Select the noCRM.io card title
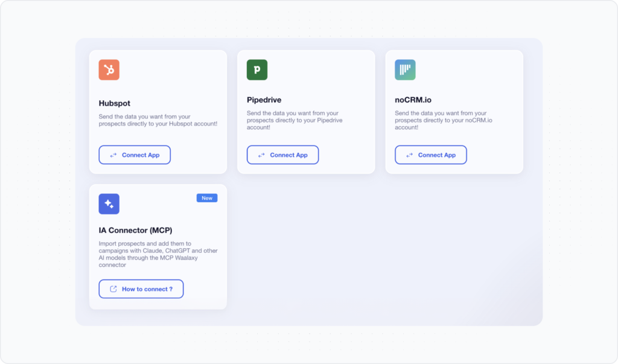Viewport: 618px width, 364px height. tap(413, 100)
